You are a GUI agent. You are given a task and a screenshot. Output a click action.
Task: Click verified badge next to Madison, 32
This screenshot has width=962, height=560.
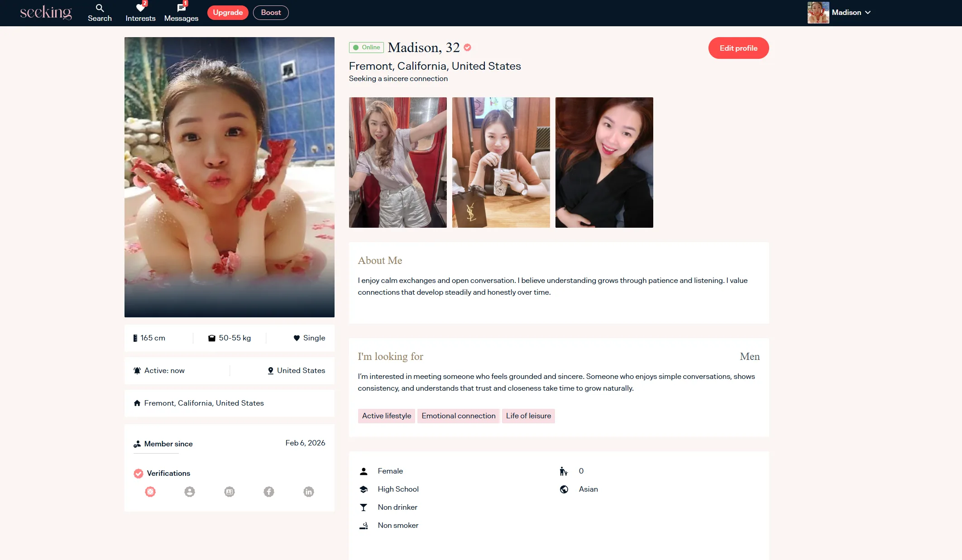(x=468, y=48)
